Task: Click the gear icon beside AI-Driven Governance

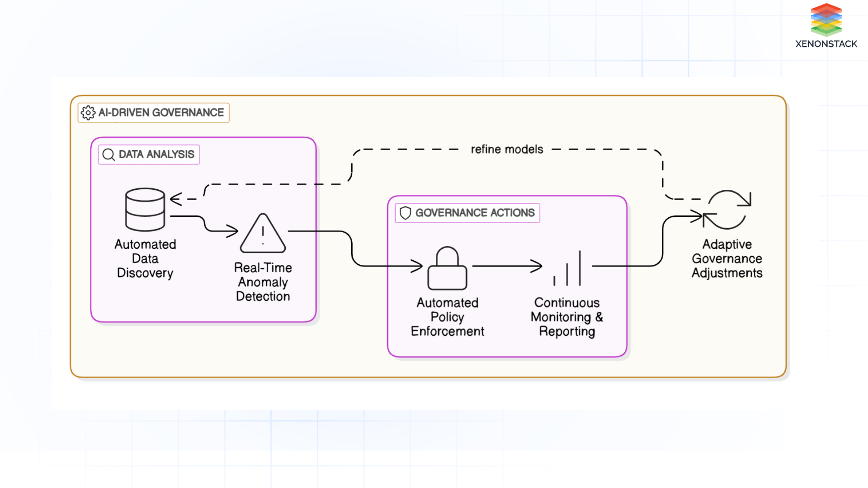Action: [88, 113]
